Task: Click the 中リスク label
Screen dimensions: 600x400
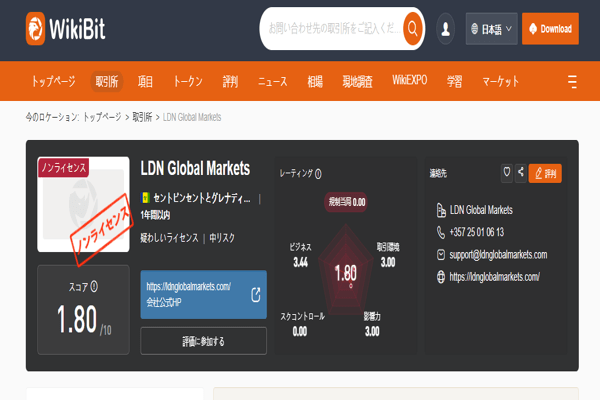Action: coord(222,238)
